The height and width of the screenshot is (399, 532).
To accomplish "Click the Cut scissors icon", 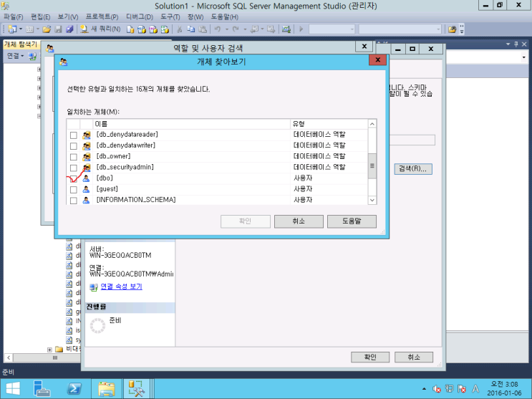I will pyautogui.click(x=180, y=29).
